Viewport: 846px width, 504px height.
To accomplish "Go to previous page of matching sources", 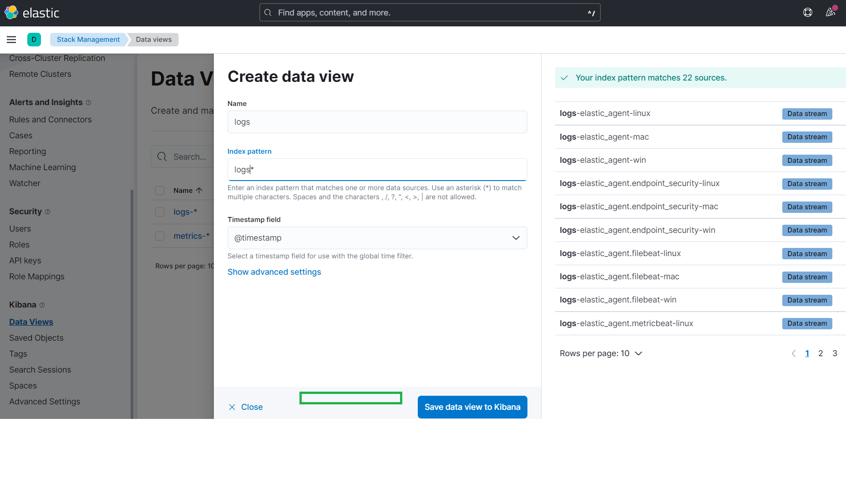I will tap(794, 353).
